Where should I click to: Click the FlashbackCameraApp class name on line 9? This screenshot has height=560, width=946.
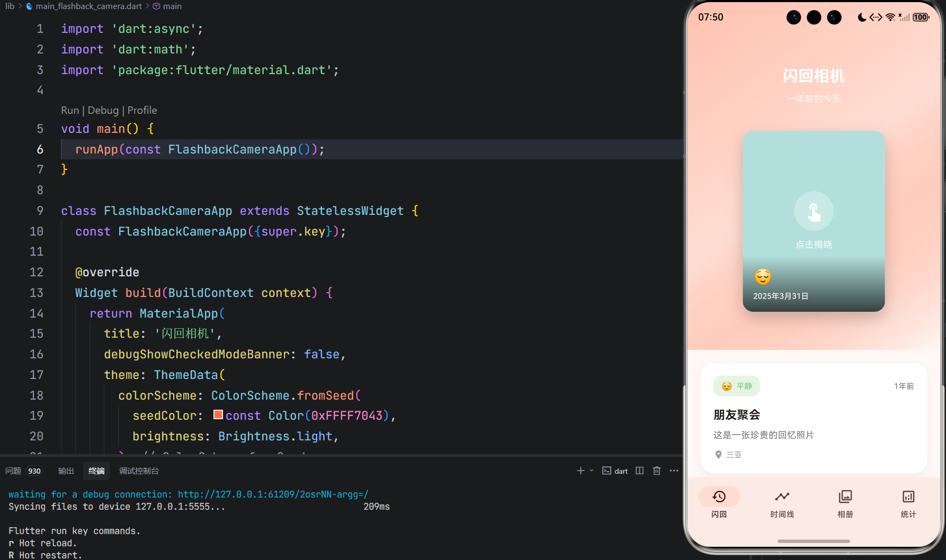point(168,211)
